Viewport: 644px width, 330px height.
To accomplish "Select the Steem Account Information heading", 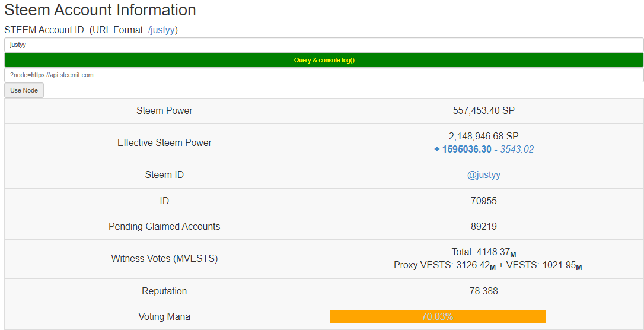I will click(x=100, y=9).
